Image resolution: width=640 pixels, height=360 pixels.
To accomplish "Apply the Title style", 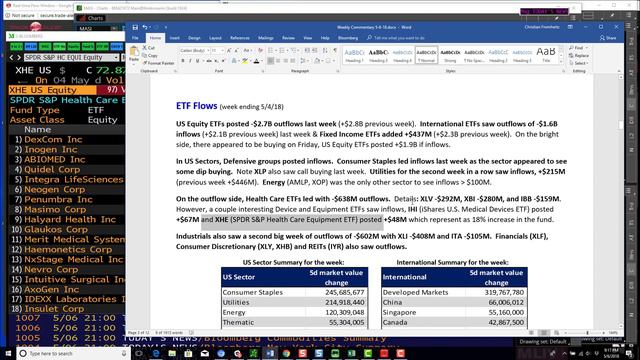I will (546, 55).
